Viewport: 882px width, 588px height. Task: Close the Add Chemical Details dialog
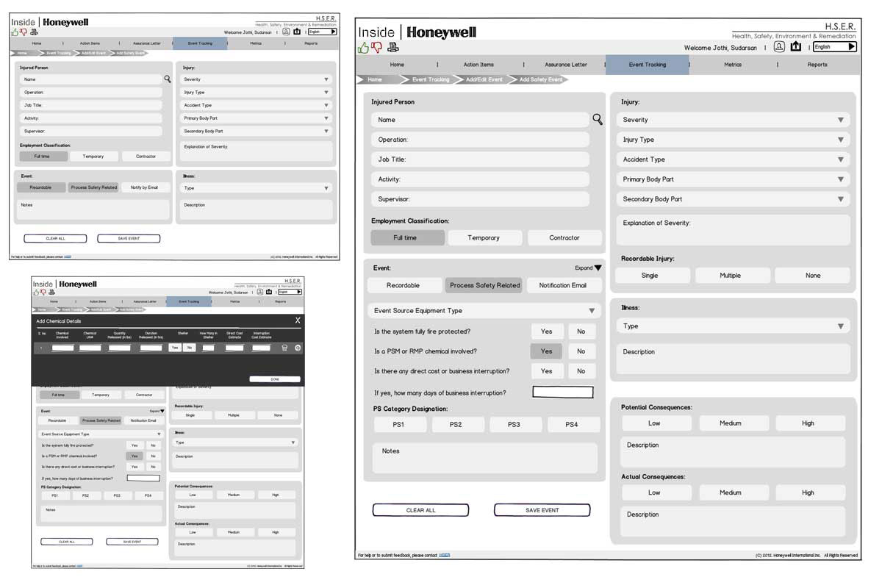point(298,320)
